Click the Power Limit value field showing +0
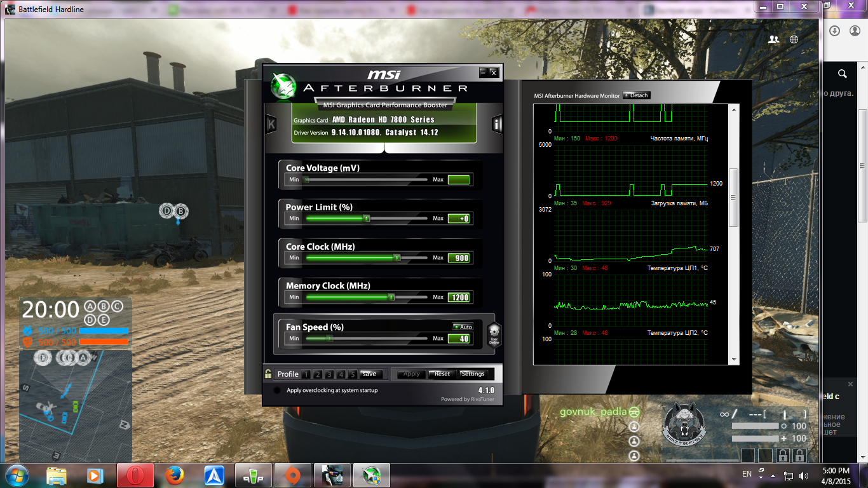 [459, 219]
